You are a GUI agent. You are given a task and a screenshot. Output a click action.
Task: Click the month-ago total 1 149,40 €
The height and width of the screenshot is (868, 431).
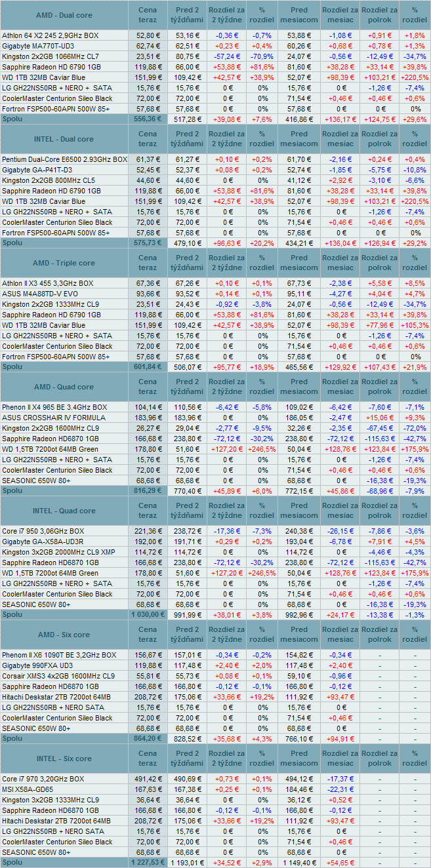(299, 863)
